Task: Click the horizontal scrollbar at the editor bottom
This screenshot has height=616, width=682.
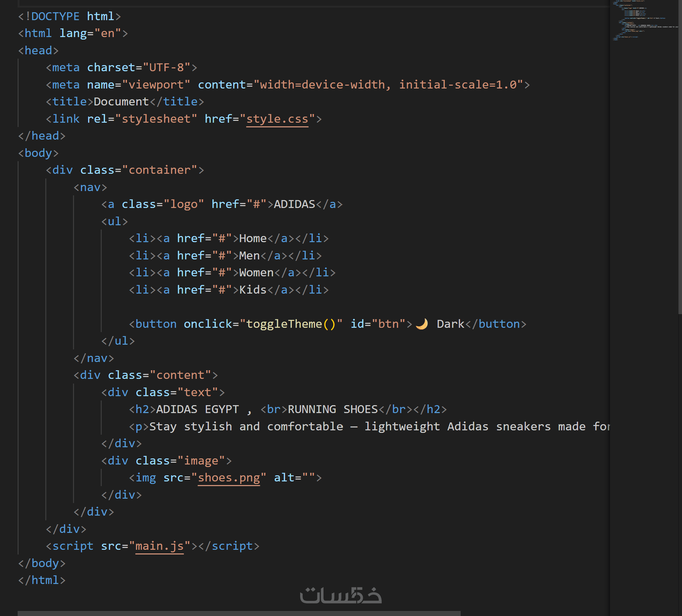Action: tap(239, 613)
